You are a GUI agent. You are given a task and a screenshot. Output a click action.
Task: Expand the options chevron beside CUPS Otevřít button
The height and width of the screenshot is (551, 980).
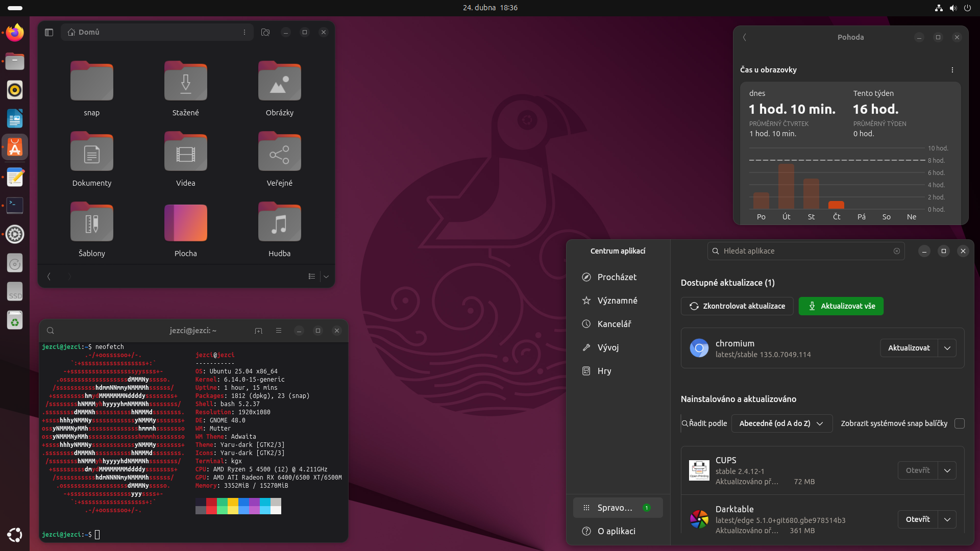[948, 470]
